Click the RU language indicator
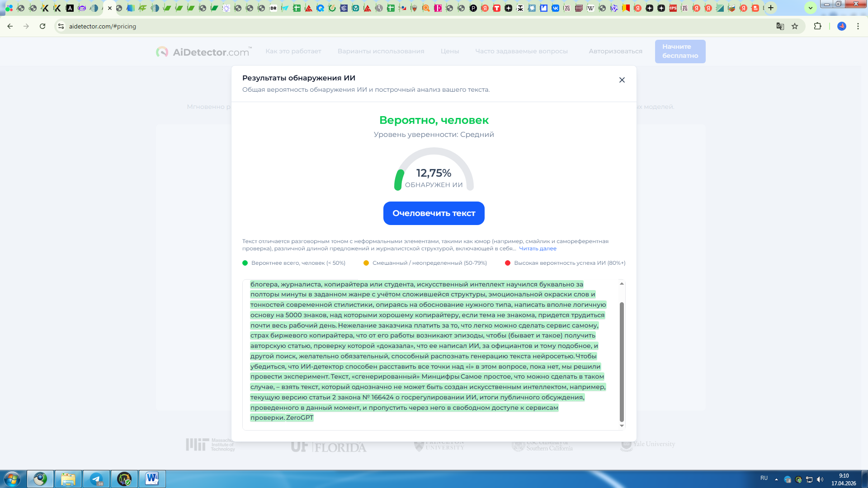868x488 pixels. (x=764, y=478)
